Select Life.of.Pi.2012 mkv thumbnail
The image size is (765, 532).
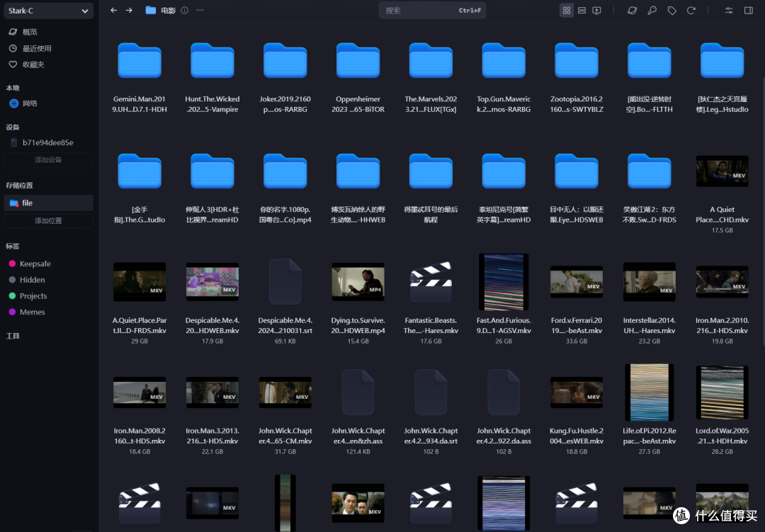coord(650,392)
